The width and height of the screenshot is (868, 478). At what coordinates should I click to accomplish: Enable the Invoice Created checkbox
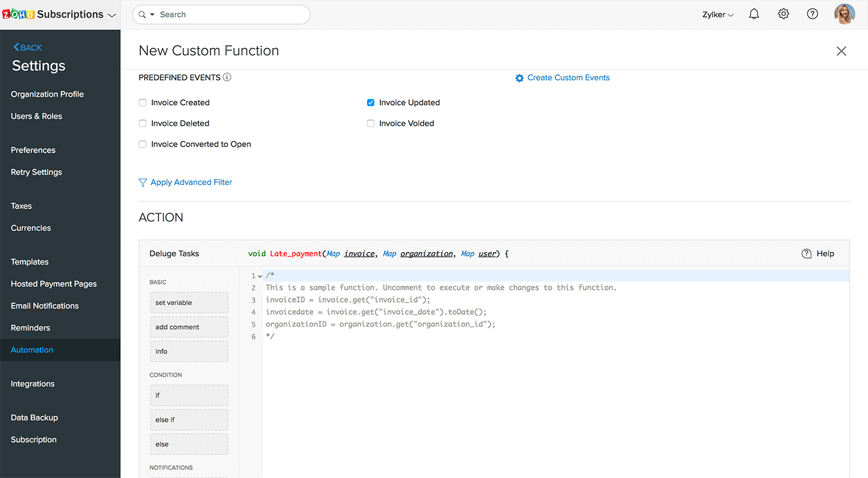click(x=143, y=102)
